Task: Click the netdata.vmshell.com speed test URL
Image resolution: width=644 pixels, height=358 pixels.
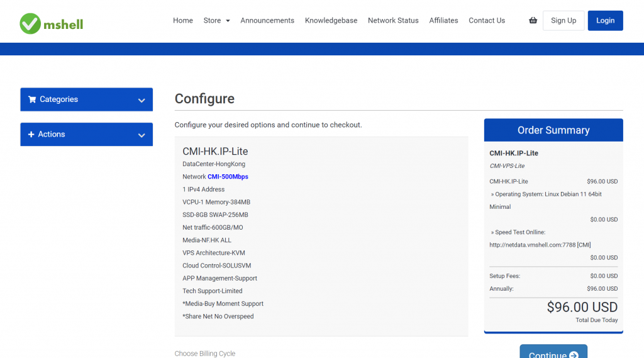Action: click(540, 245)
